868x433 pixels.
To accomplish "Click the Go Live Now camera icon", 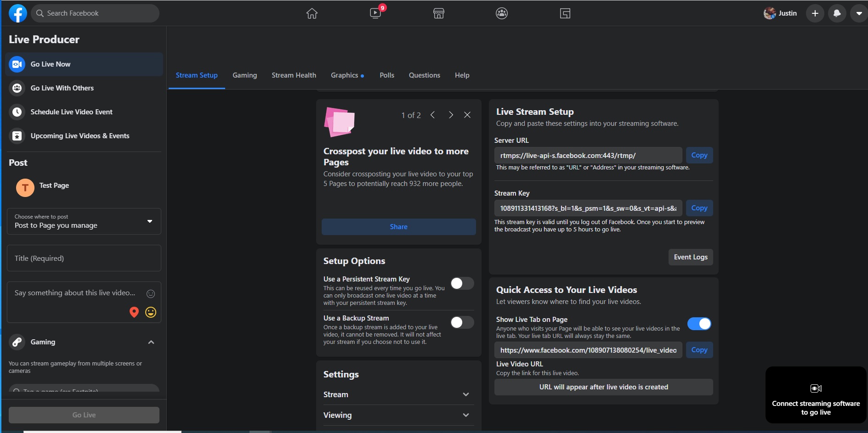I will click(x=17, y=64).
